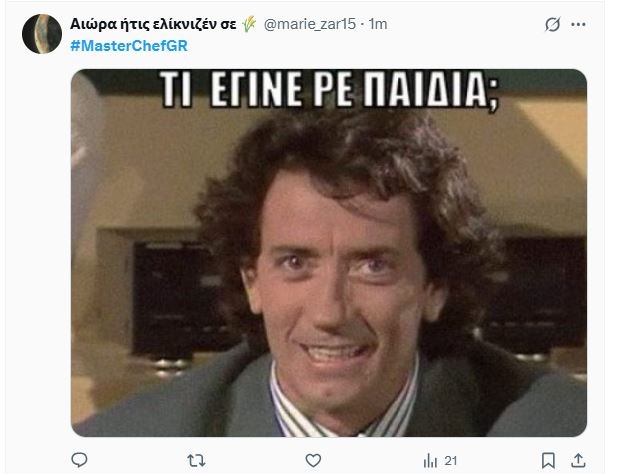Share the tweet via upload arrow icon
Screen dimensions: 622x474
click(578, 461)
